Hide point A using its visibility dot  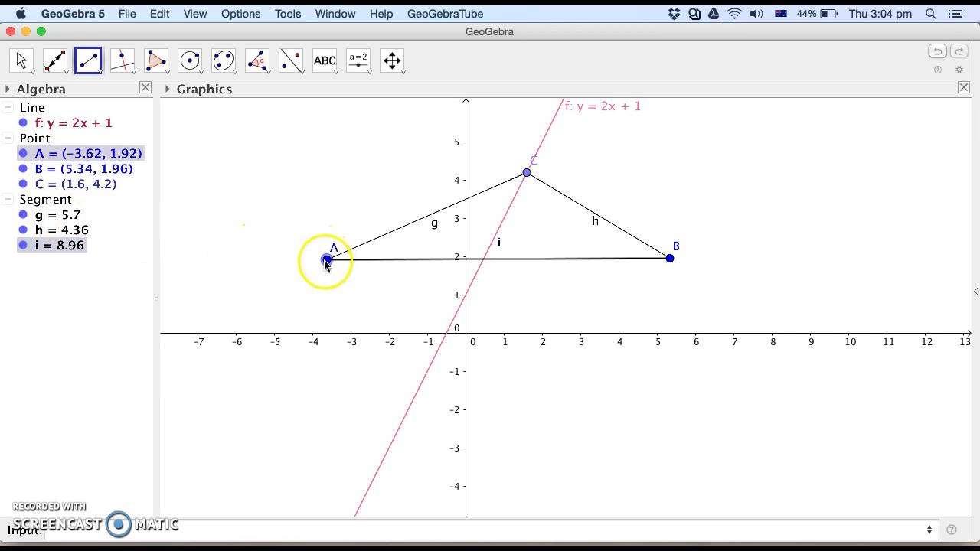23,154
